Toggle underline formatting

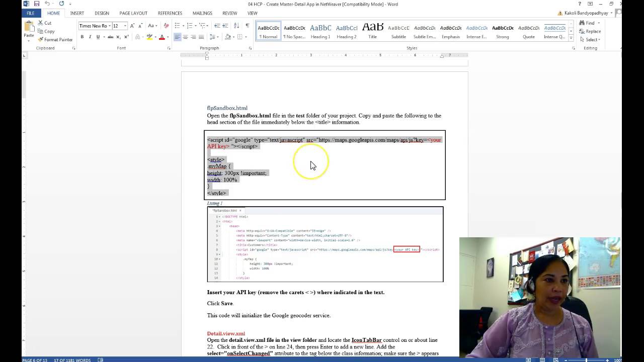pos(98,37)
